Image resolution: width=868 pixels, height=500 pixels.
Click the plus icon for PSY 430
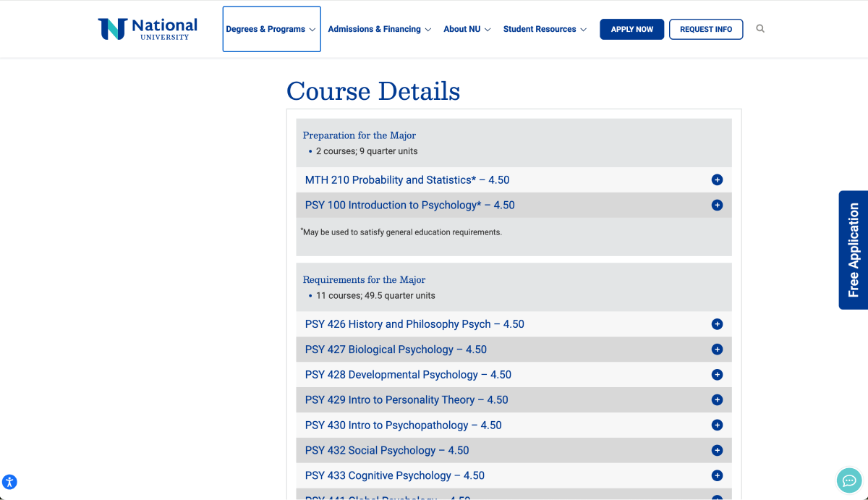[x=717, y=425]
